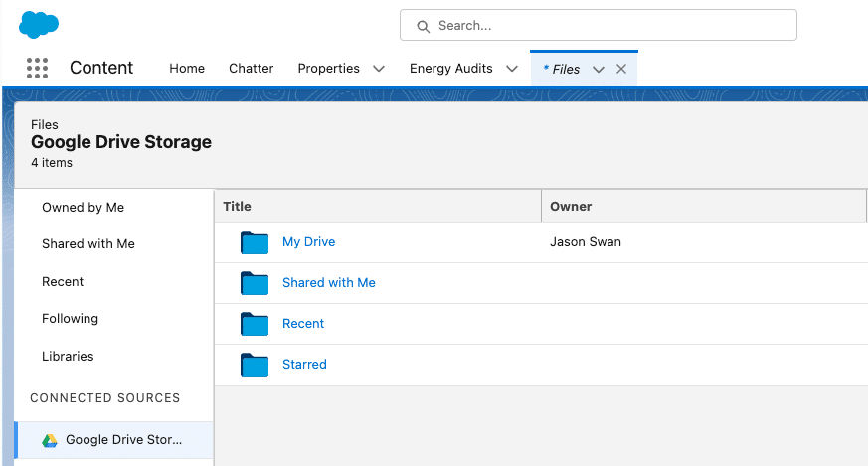This screenshot has width=868, height=466.
Task: Select Libraries in the sidebar
Action: (68, 357)
